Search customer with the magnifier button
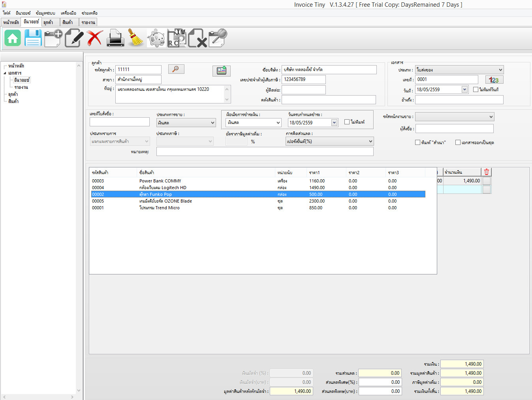 coord(176,69)
